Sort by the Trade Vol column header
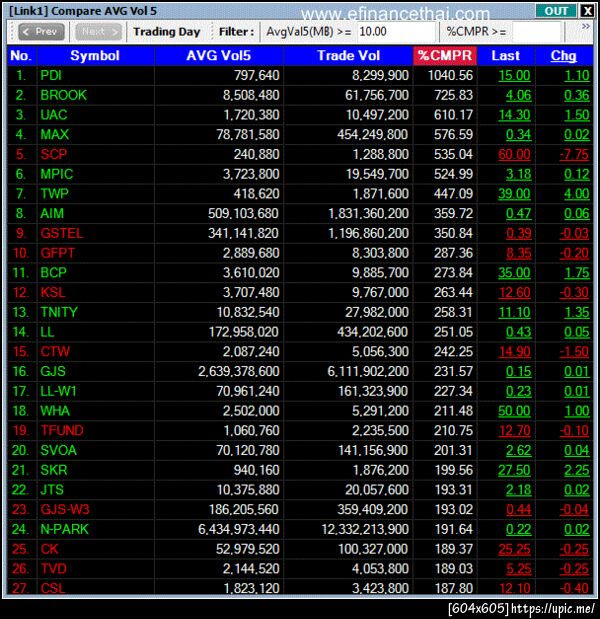Viewport: 600px width, 619px height. click(348, 56)
